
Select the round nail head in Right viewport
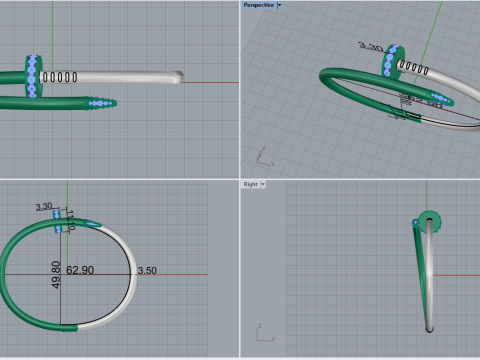tap(430, 222)
